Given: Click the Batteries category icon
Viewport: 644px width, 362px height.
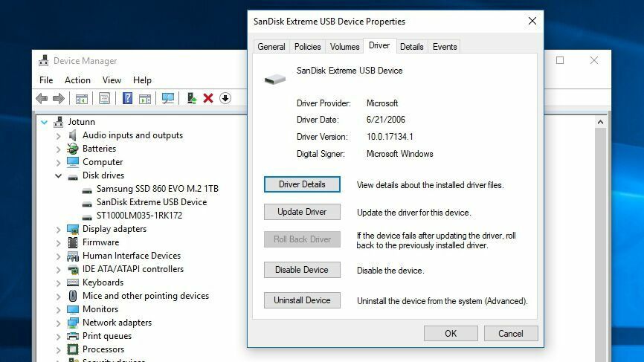Looking at the screenshot, I should (73, 149).
